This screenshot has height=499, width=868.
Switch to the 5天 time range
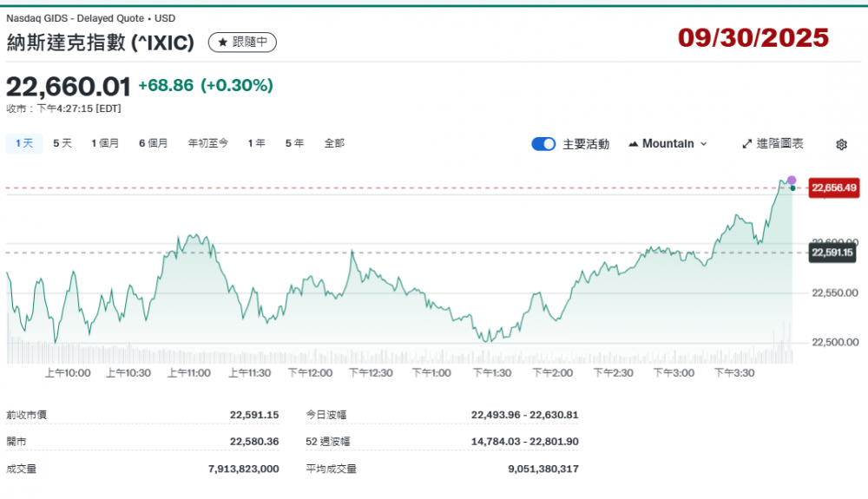point(62,143)
